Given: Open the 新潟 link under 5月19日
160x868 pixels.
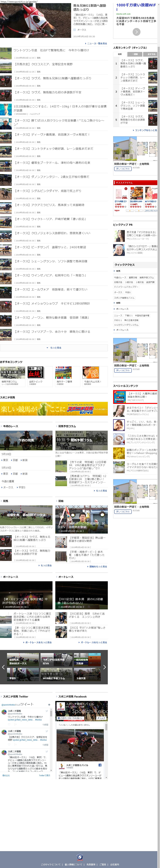Looking at the screenshot, I should [25, 473].
